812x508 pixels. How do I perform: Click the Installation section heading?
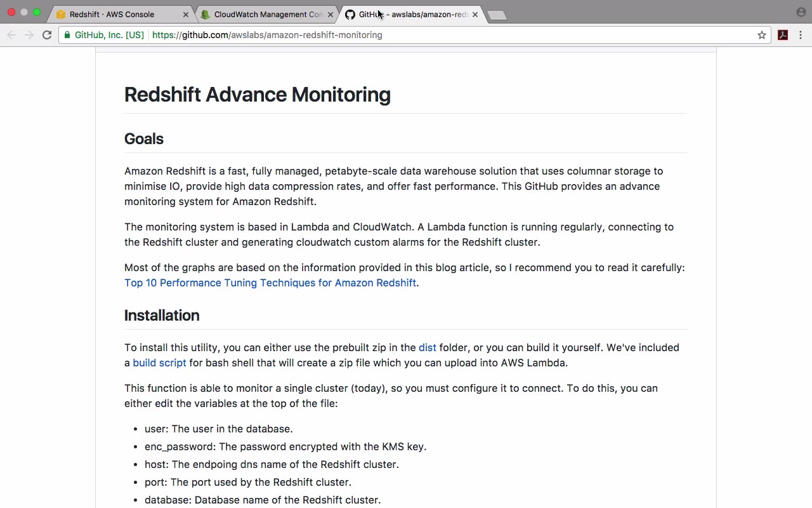click(x=162, y=316)
